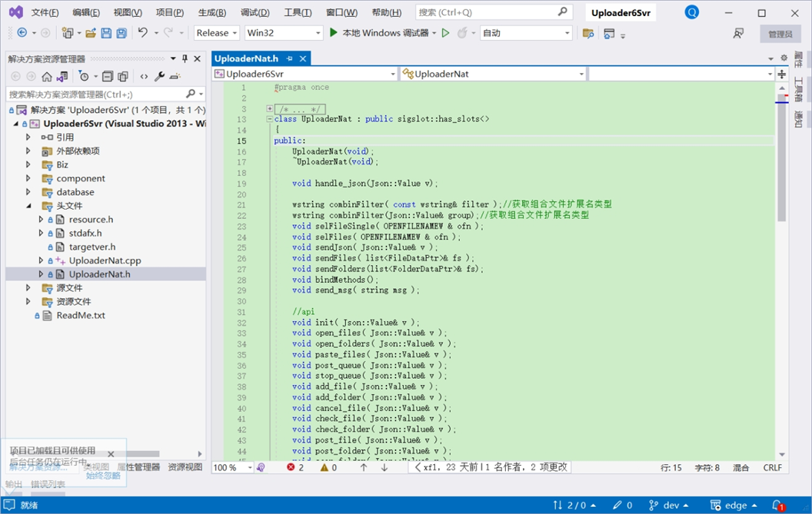Undo the last edit via toolbar icon
The image size is (812, 514).
[x=141, y=32]
